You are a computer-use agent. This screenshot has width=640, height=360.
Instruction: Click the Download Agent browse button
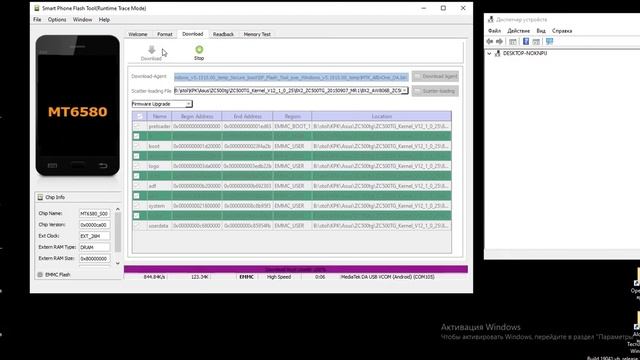(x=435, y=76)
